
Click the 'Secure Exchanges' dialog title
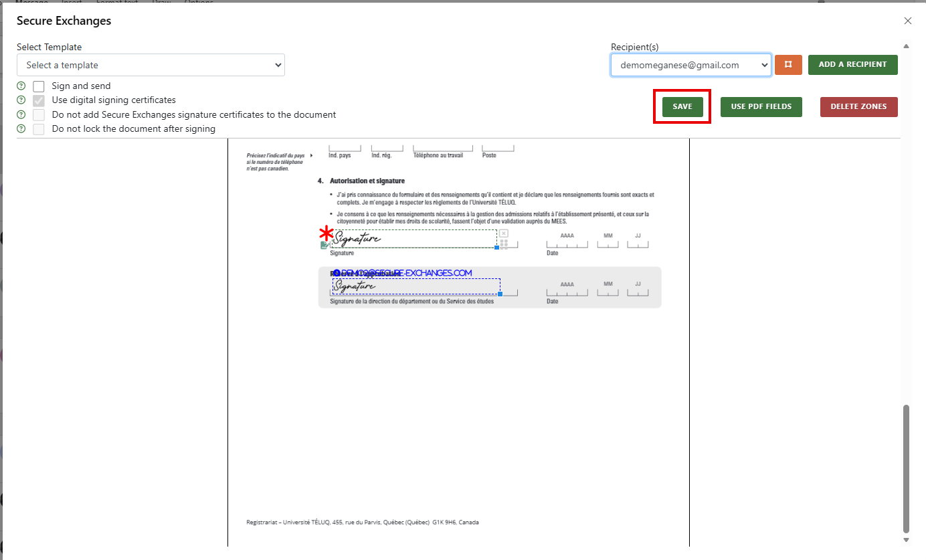[64, 21]
